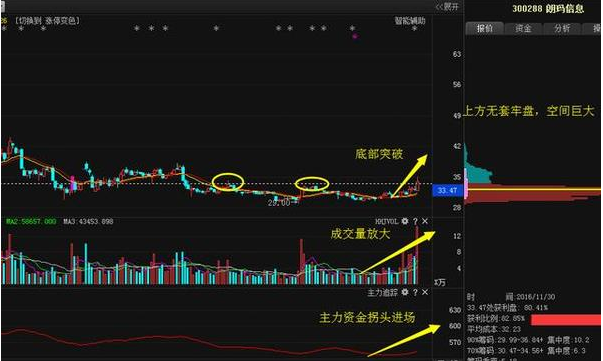
Task: Click the 630 axis label in 主力追踪
Action: click(455, 309)
